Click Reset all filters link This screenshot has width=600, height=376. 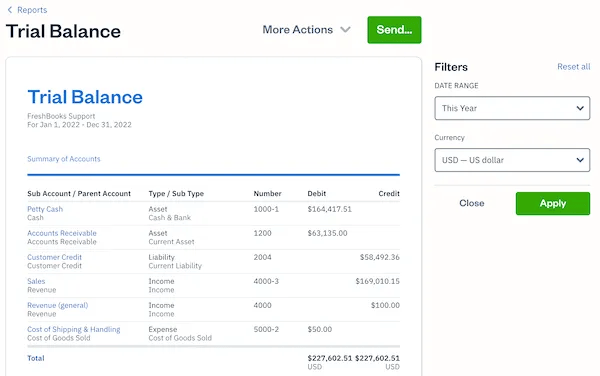[x=574, y=67]
